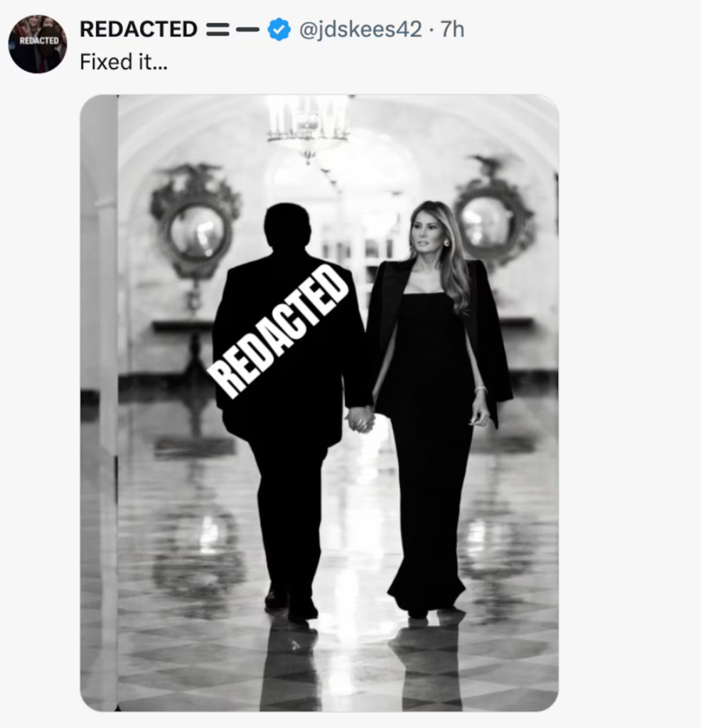Click the dash symbol before the verified badge
This screenshot has height=728, width=701.
[247, 30]
